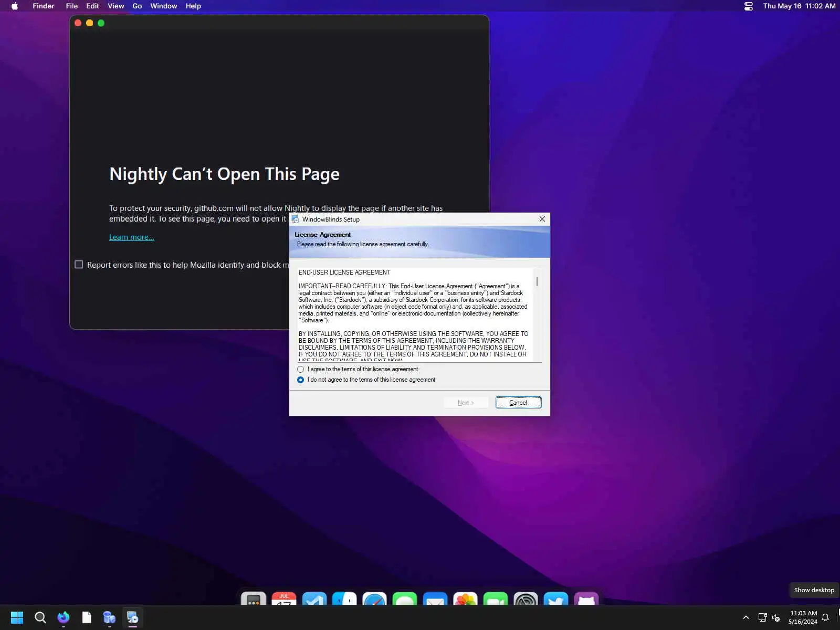Open the Windows Start menu
840x630 pixels.
pos(17,617)
